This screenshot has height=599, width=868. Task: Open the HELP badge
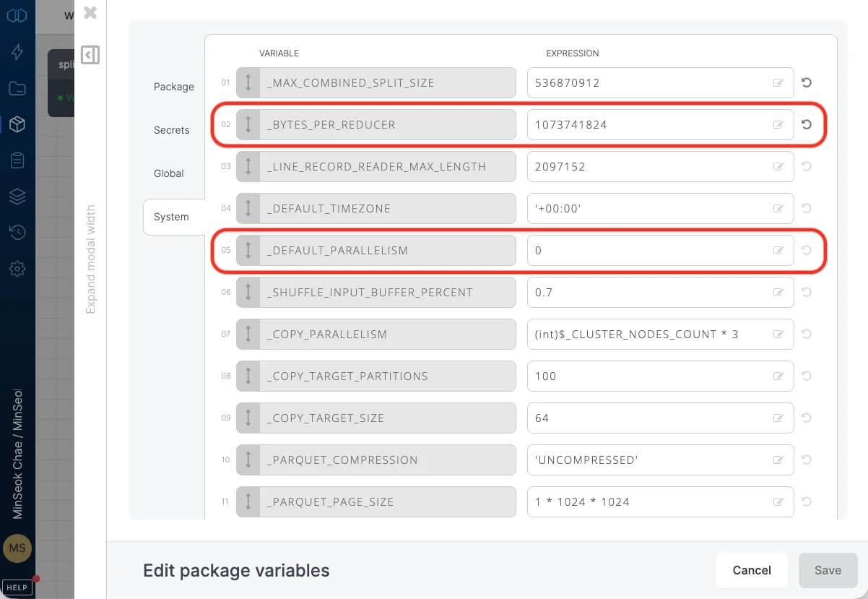(x=17, y=587)
